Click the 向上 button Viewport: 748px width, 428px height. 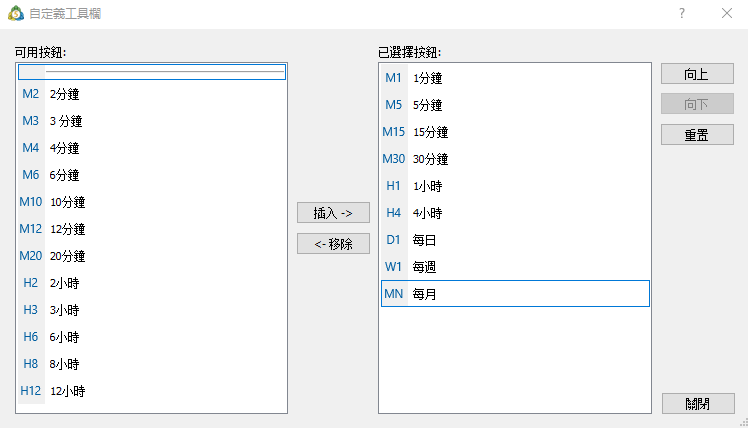(697, 74)
